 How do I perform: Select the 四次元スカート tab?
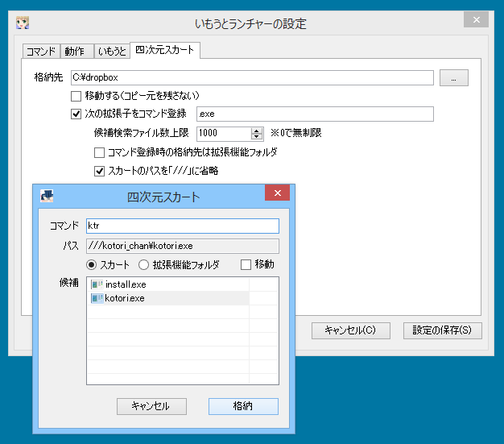(x=165, y=50)
